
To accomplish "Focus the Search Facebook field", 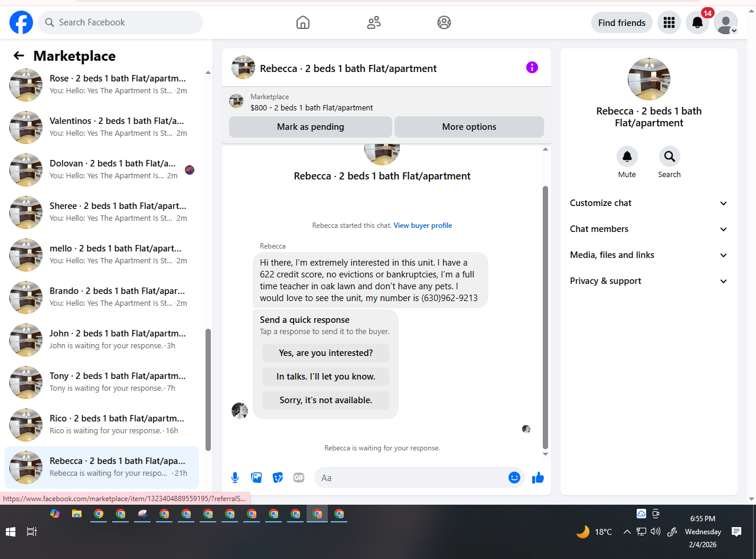I will (120, 22).
